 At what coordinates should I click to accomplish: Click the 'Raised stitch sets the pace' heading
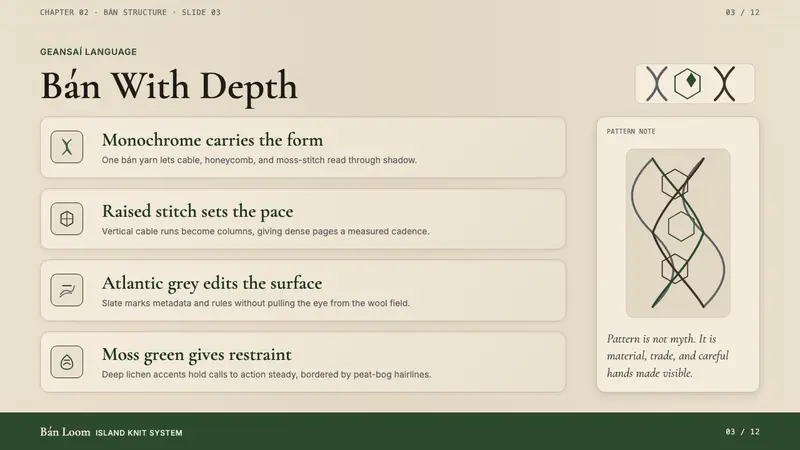(x=197, y=211)
